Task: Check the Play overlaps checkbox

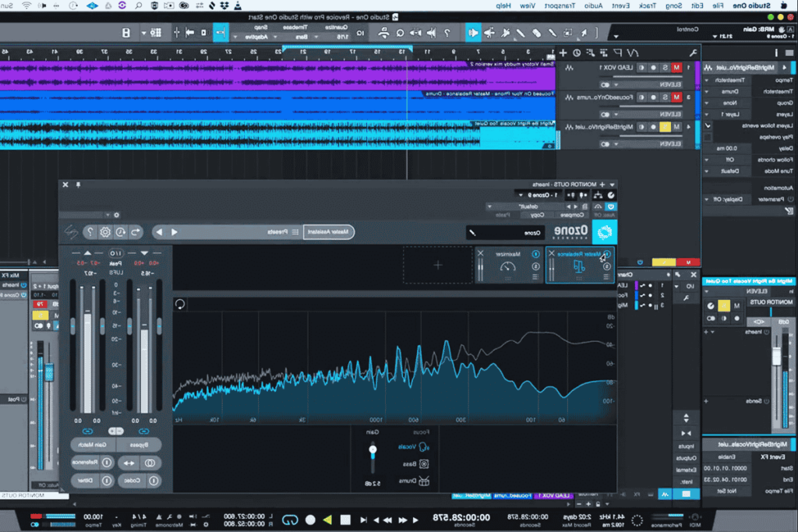Action: pyautogui.click(x=708, y=137)
